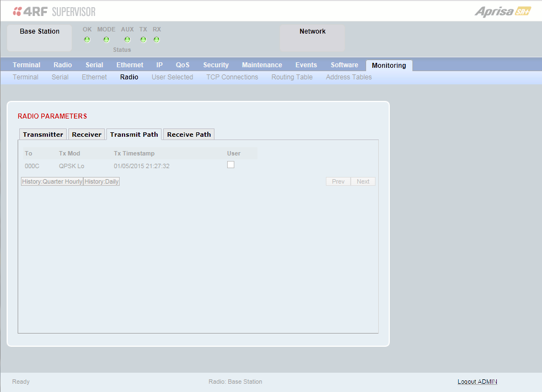The image size is (542, 392).
Task: Open the Maintenance menu tab
Action: [x=262, y=65]
